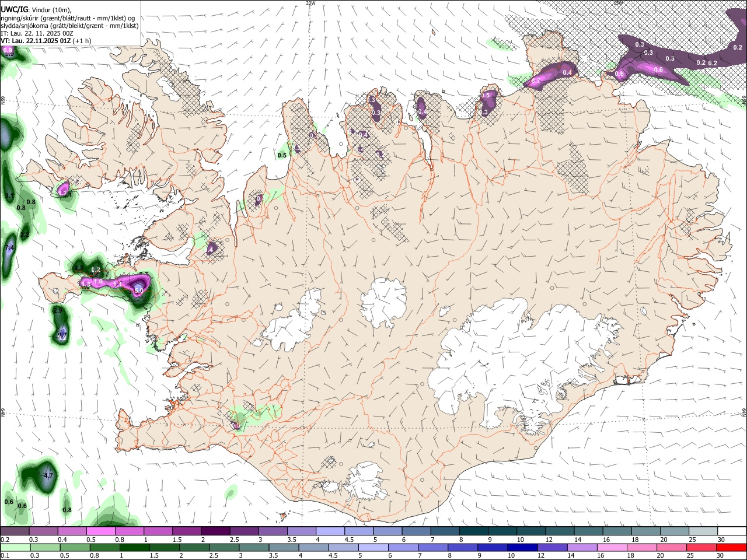Click the 'rigning/skúrir' legend description line
747x560 pixels.
coord(68,18)
